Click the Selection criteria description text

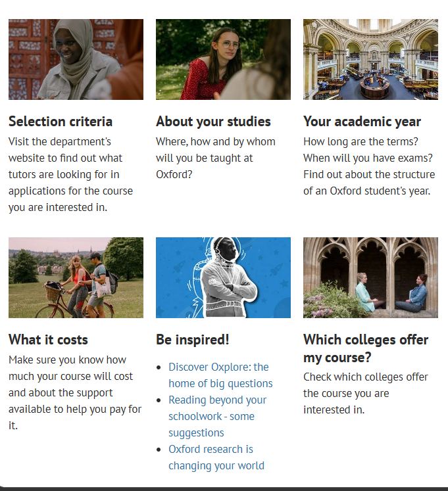70,174
